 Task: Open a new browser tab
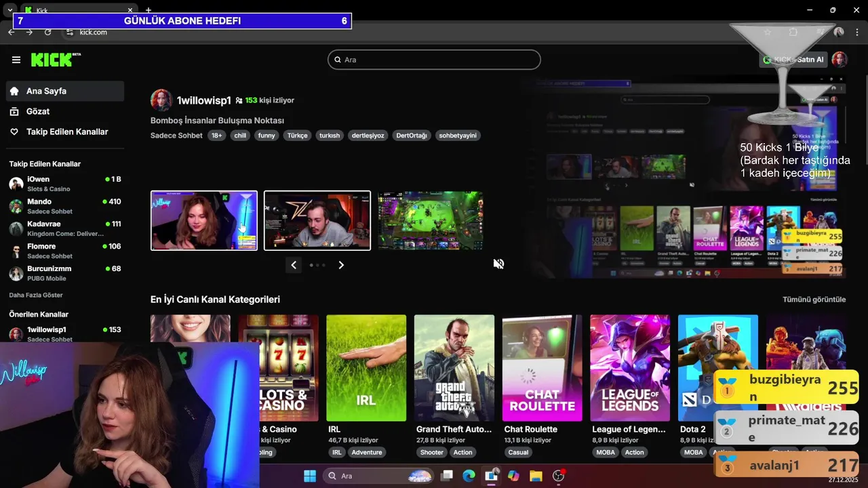click(x=149, y=10)
